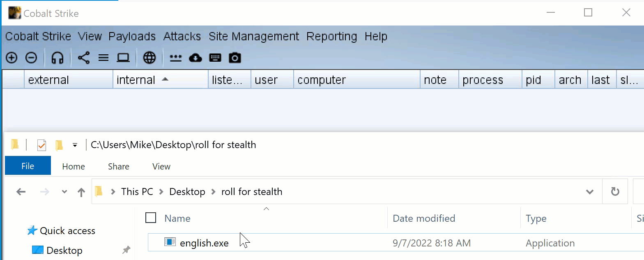
Task: Click the New folder quick access icon
Action: click(x=59, y=145)
